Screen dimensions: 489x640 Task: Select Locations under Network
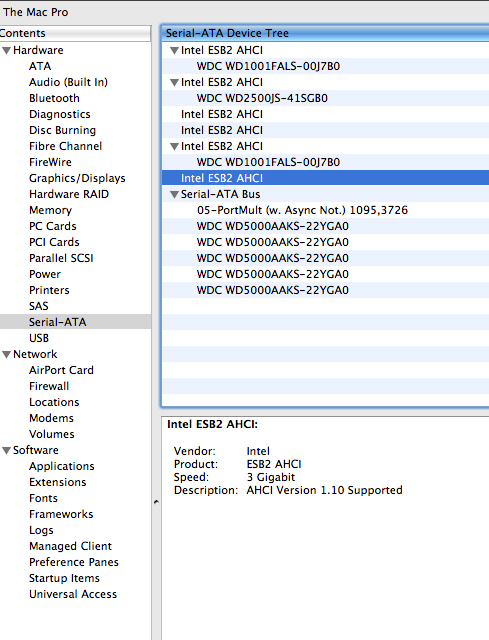pos(54,402)
